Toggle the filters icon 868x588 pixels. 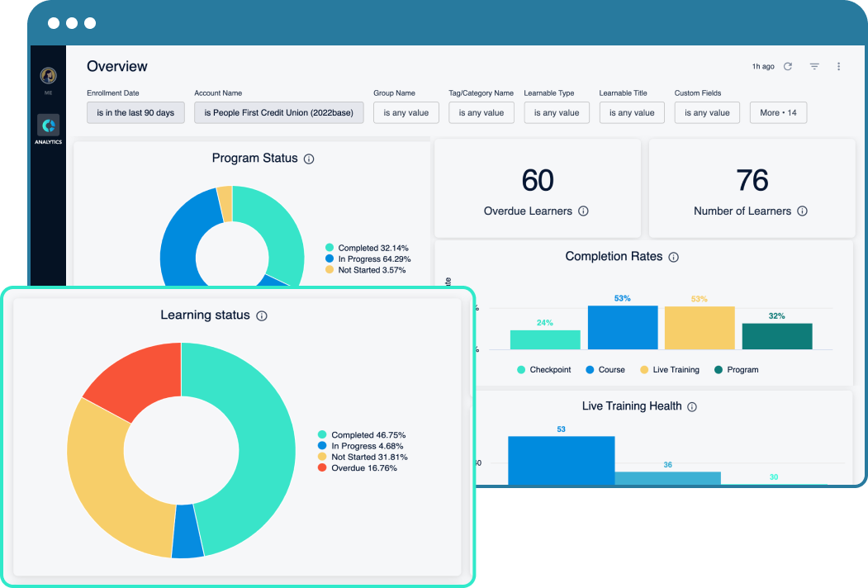click(x=814, y=66)
